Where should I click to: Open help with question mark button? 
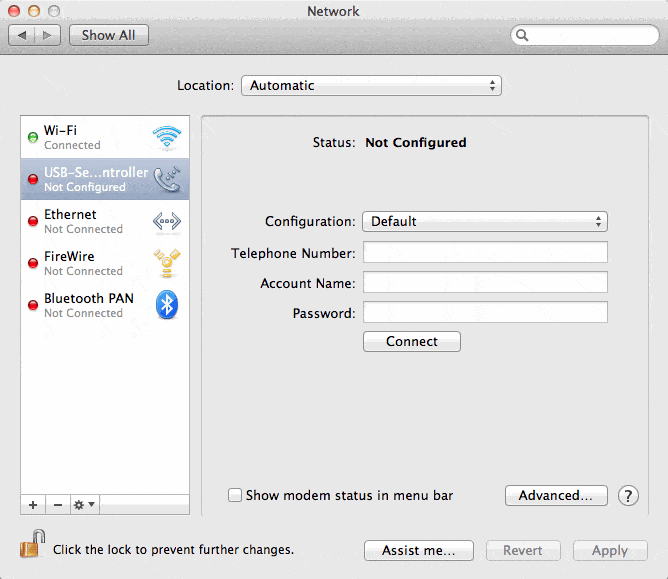click(628, 495)
